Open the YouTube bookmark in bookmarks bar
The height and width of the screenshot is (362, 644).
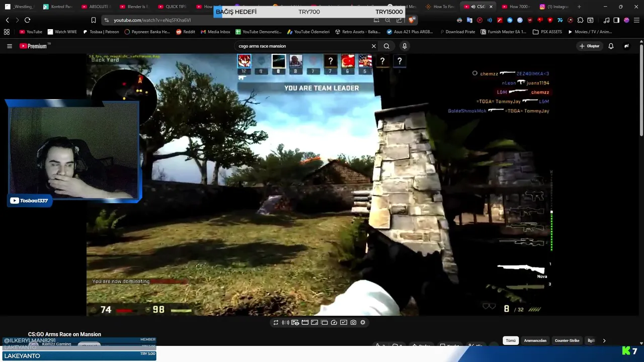coord(31,32)
